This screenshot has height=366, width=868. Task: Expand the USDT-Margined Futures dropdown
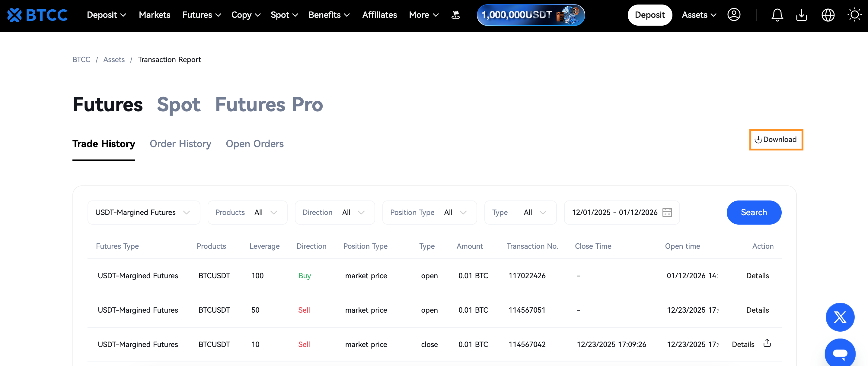click(144, 213)
